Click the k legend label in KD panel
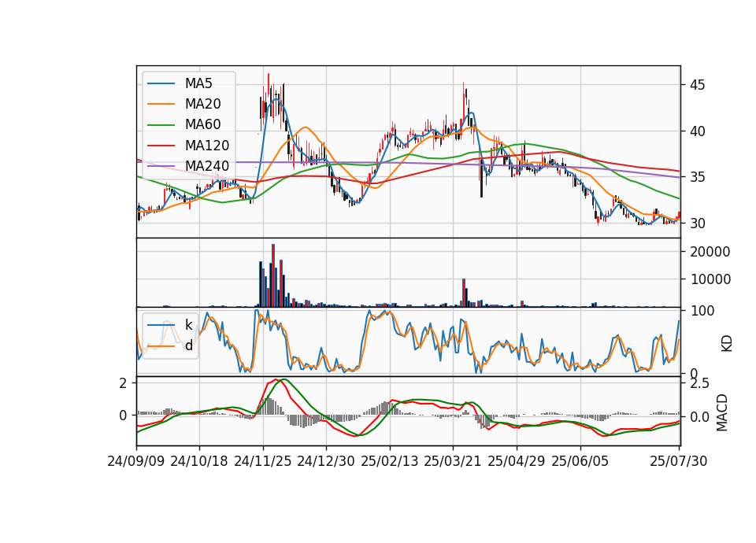 click(188, 325)
